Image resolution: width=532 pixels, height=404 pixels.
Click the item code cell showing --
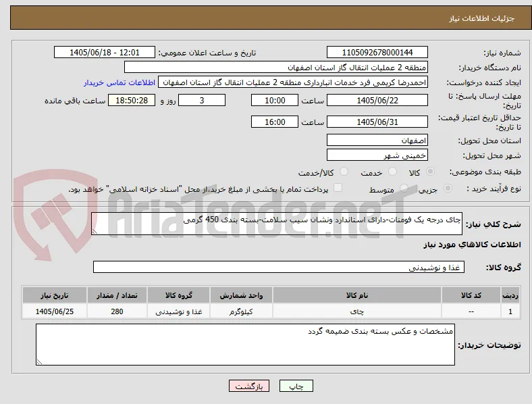tap(471, 311)
